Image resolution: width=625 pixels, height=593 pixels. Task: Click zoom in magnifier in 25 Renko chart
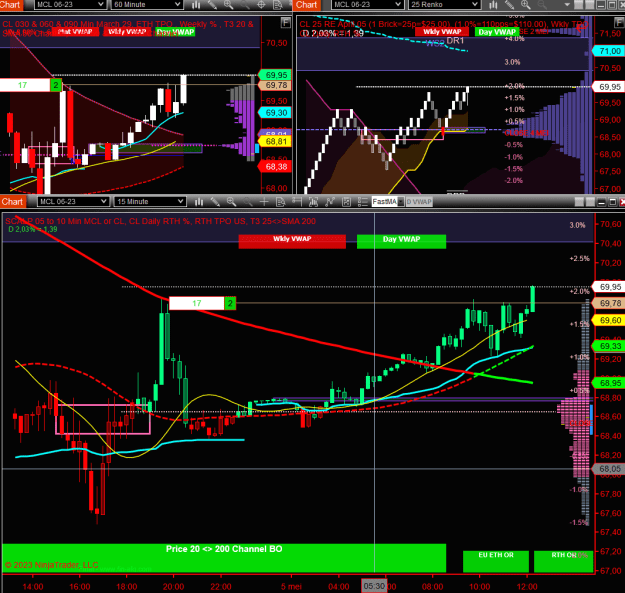coord(526,5)
